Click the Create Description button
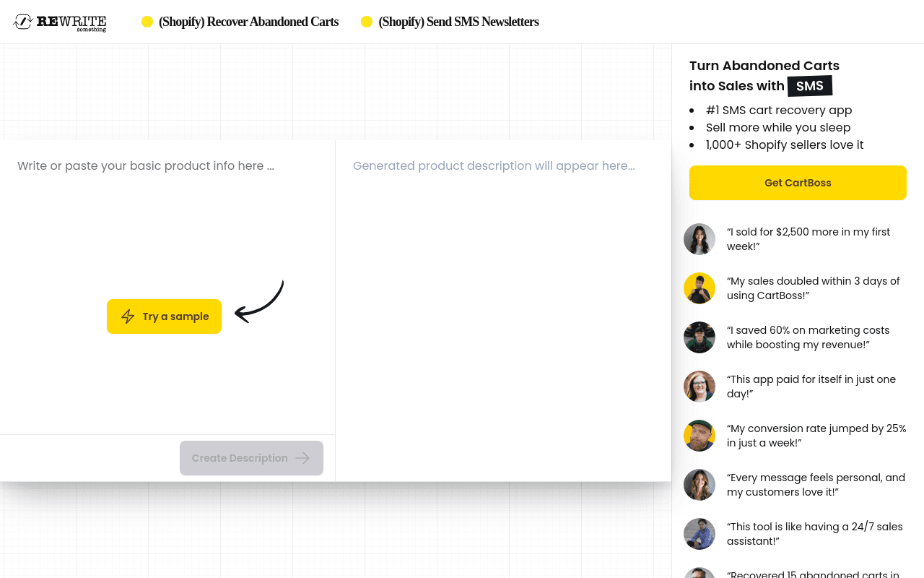The height and width of the screenshot is (578, 924). (251, 458)
